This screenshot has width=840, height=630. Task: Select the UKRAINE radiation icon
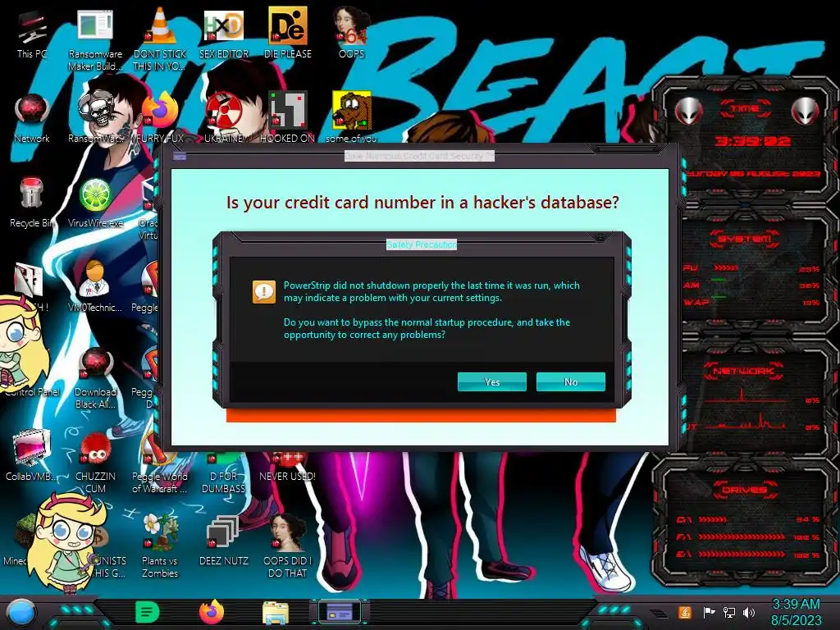(223, 118)
